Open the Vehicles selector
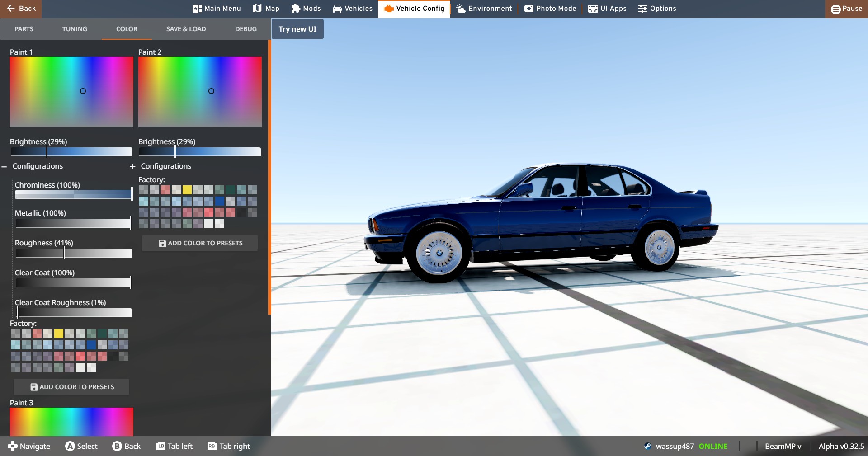The image size is (868, 456). (353, 9)
